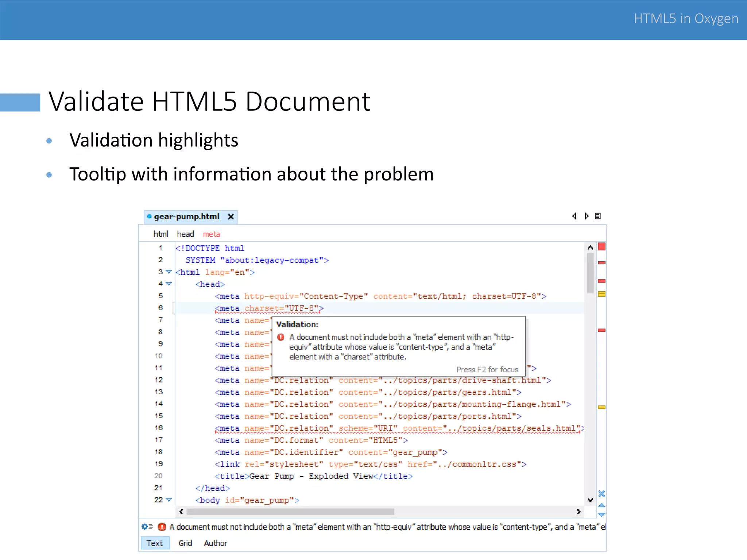Click the red error icon in status bar
Image resolution: width=747 pixels, height=560 pixels.
pos(162,527)
